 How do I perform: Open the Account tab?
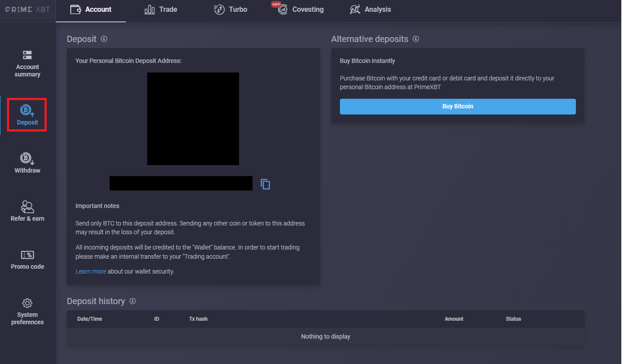(91, 10)
